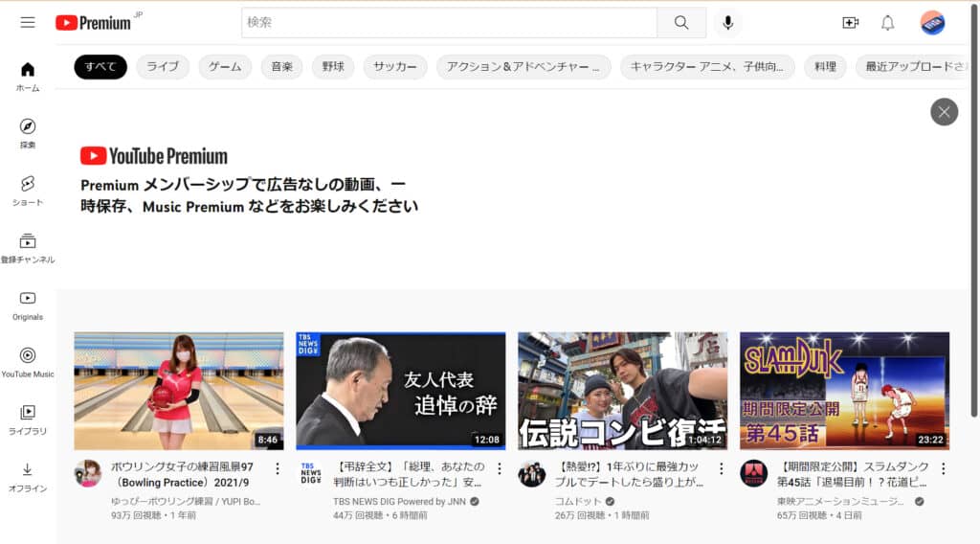Click the bowling channel avatar
Viewport: 980px width, 544px height.
tap(87, 473)
